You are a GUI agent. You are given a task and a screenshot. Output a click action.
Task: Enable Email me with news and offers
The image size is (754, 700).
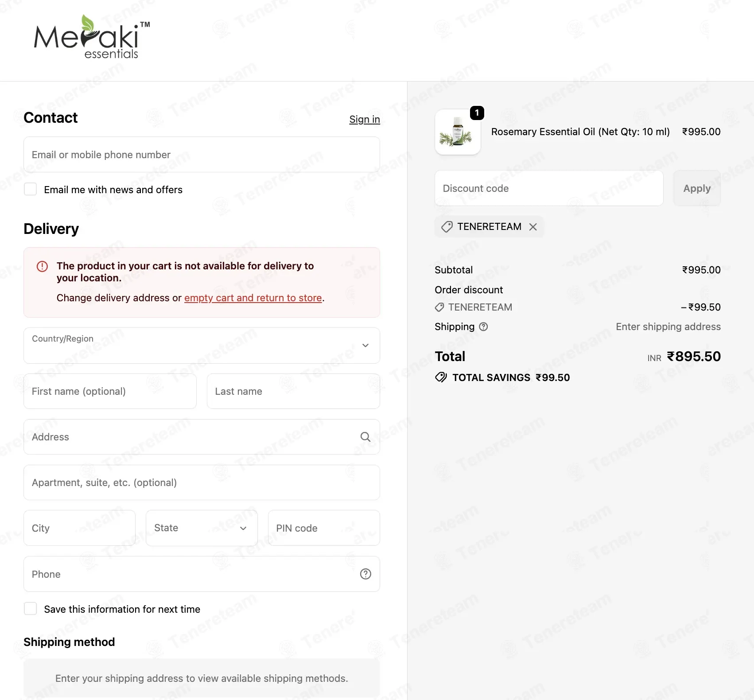coord(30,189)
